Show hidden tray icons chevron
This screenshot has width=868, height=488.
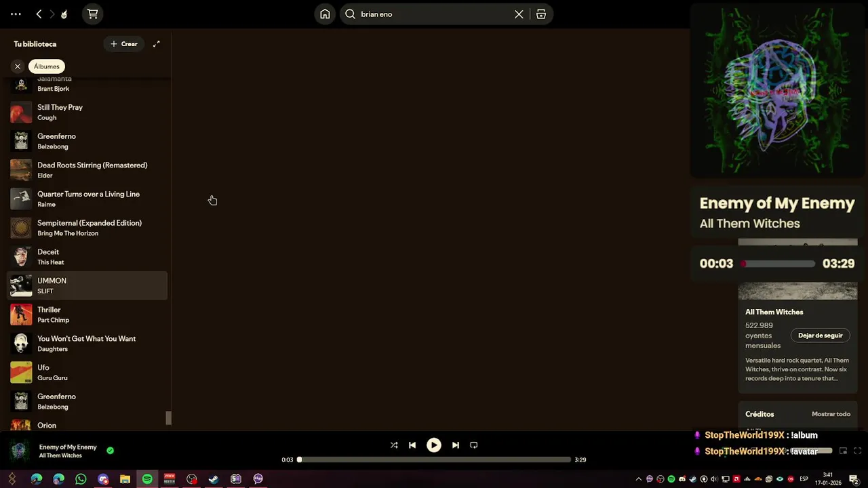tap(638, 479)
